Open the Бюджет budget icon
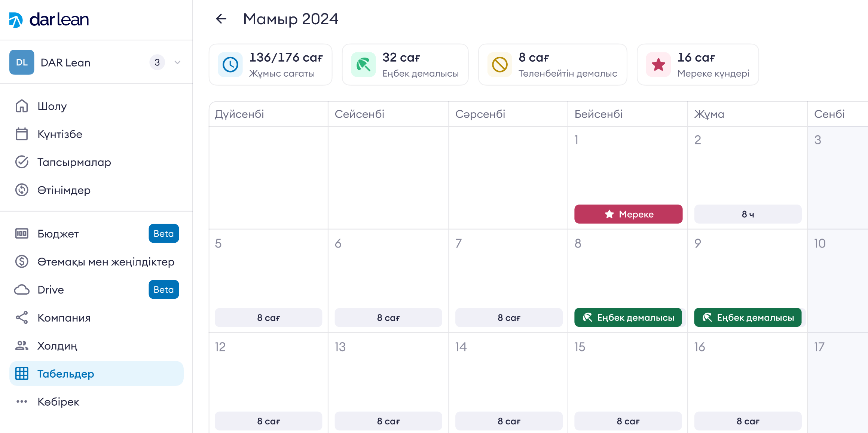The image size is (868, 433). tap(22, 234)
